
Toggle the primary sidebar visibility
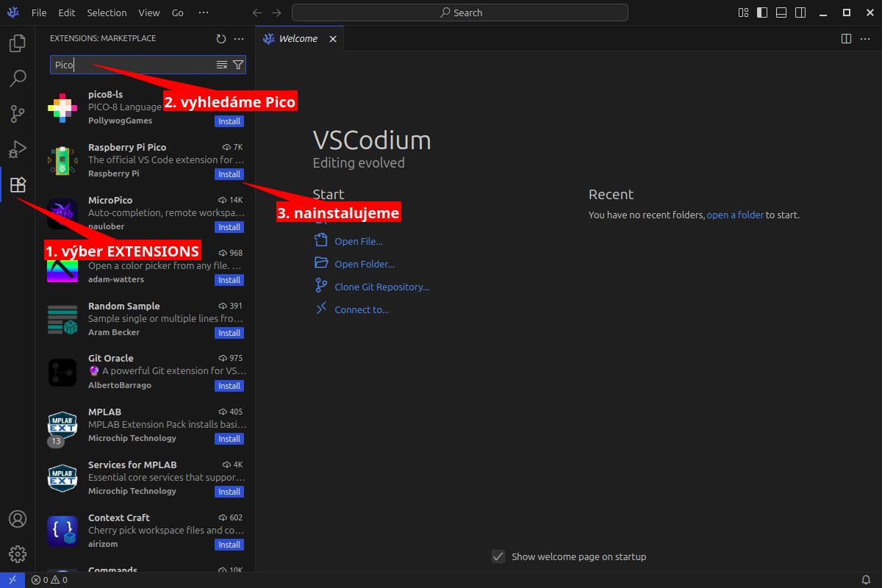762,12
